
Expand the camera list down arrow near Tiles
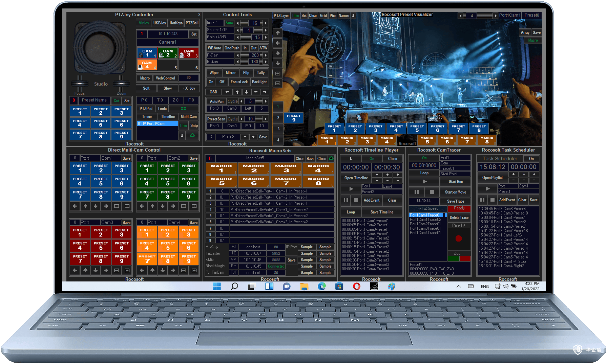182,135
